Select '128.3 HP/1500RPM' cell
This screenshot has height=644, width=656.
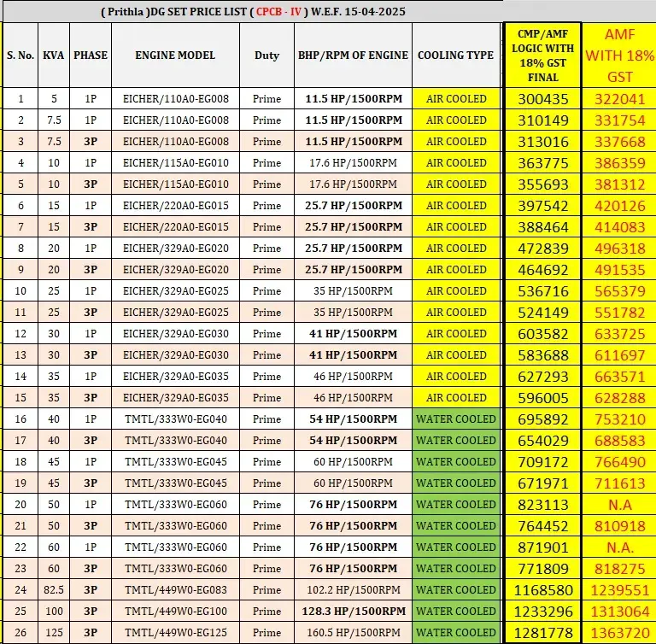pyautogui.click(x=353, y=611)
